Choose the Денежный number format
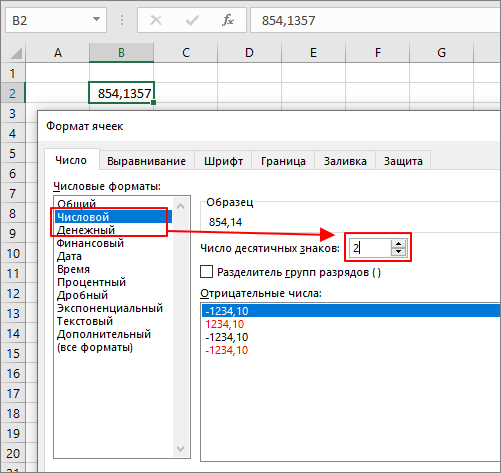This screenshot has width=501, height=473. (x=86, y=230)
